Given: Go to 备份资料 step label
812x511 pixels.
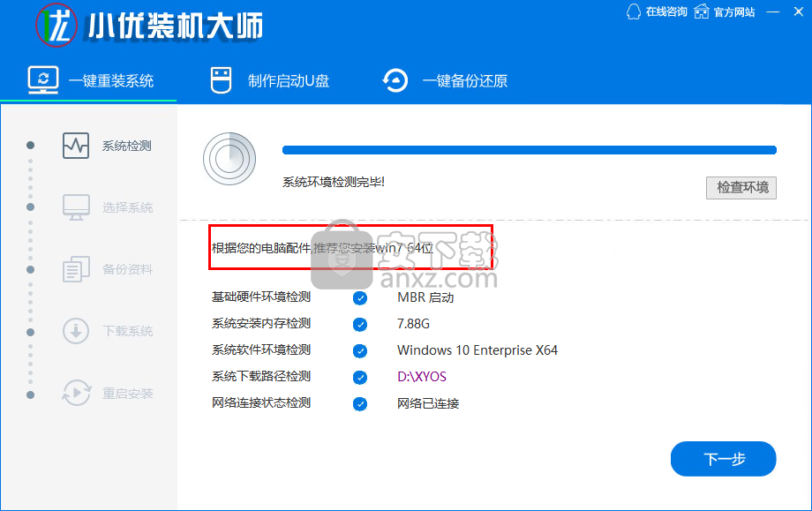Looking at the screenshot, I should [x=127, y=269].
